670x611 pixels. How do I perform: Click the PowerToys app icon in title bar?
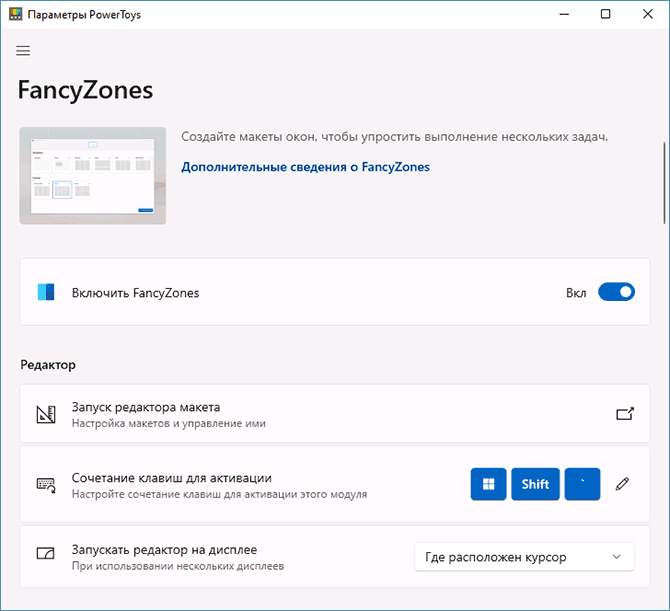point(15,14)
